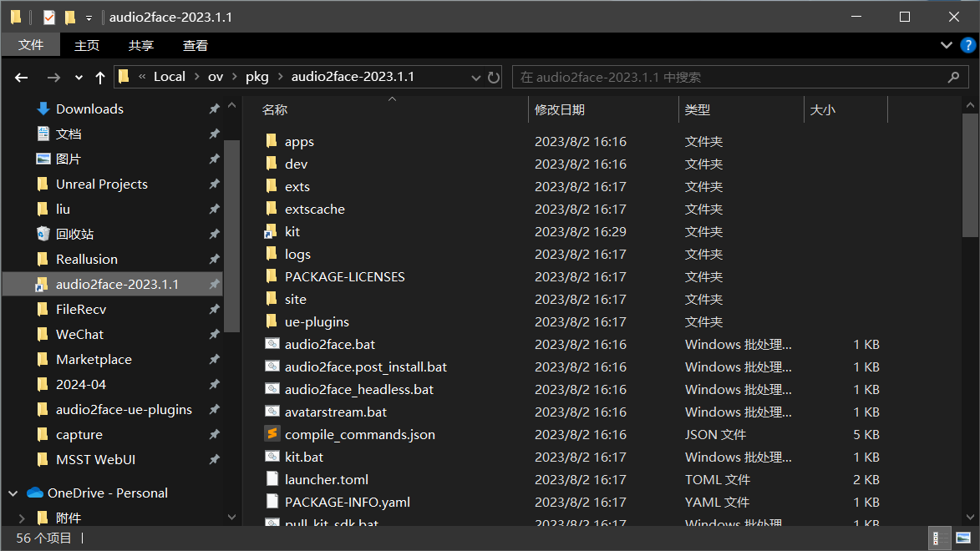Open the 文件 menu tab
Viewport: 980px width, 551px height.
31,45
